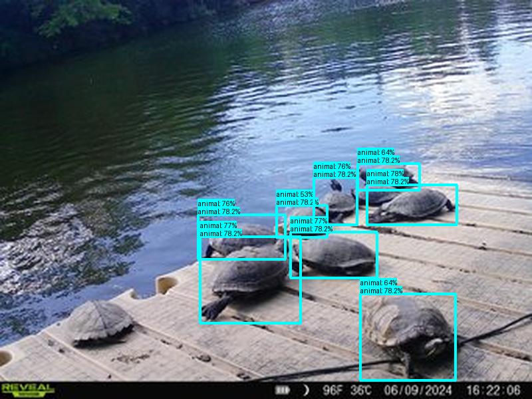Viewport: 532px width, 399px height.
Task: Click the REVEAL camera logo
Action: pyautogui.click(x=27, y=390)
